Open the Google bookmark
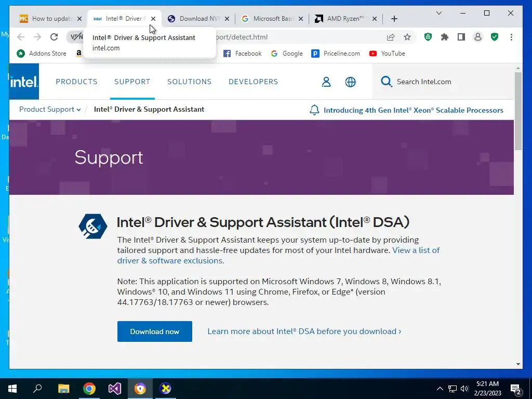Image resolution: width=532 pixels, height=399 pixels. click(287, 54)
